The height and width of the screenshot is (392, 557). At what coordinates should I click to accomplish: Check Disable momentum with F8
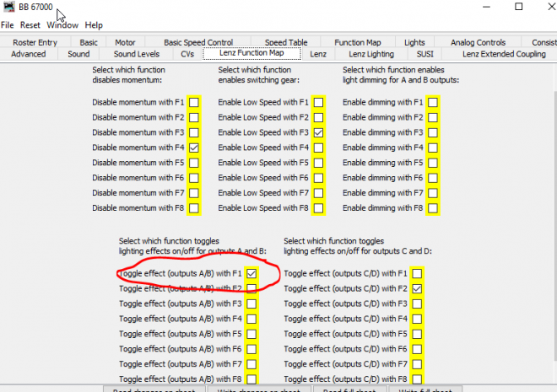point(194,208)
